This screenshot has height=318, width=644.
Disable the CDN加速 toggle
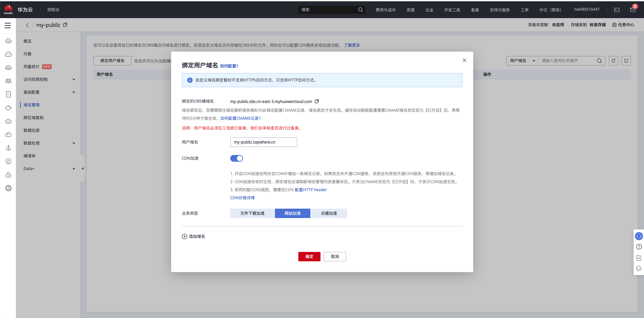pos(237,158)
